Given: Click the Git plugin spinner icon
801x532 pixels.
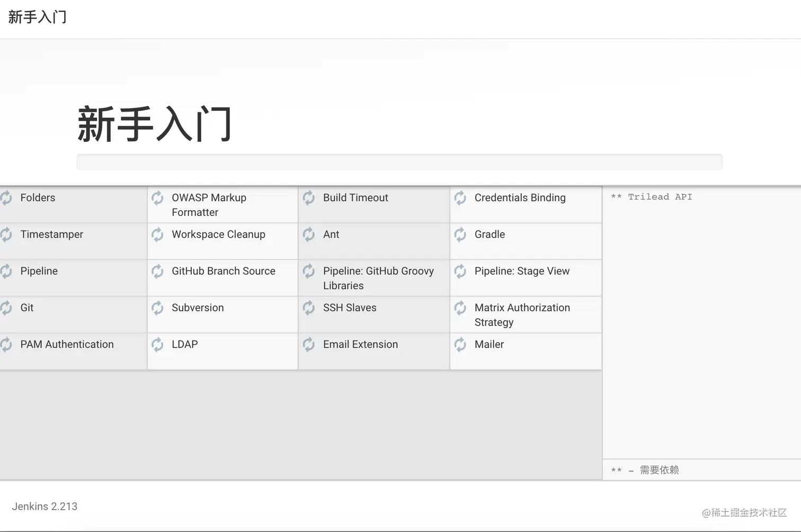Looking at the screenshot, I should tap(6, 308).
